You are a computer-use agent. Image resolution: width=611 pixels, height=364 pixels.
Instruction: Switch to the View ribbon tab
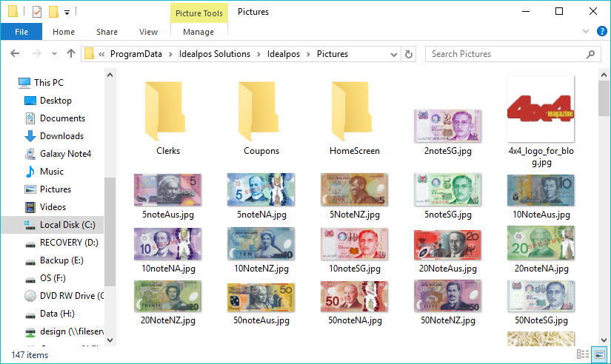(x=148, y=32)
